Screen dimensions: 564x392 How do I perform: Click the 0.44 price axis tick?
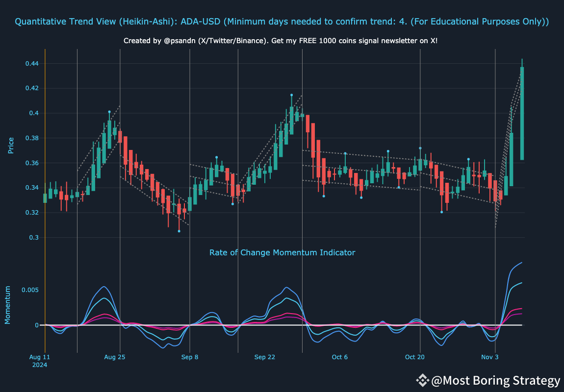[x=32, y=64]
